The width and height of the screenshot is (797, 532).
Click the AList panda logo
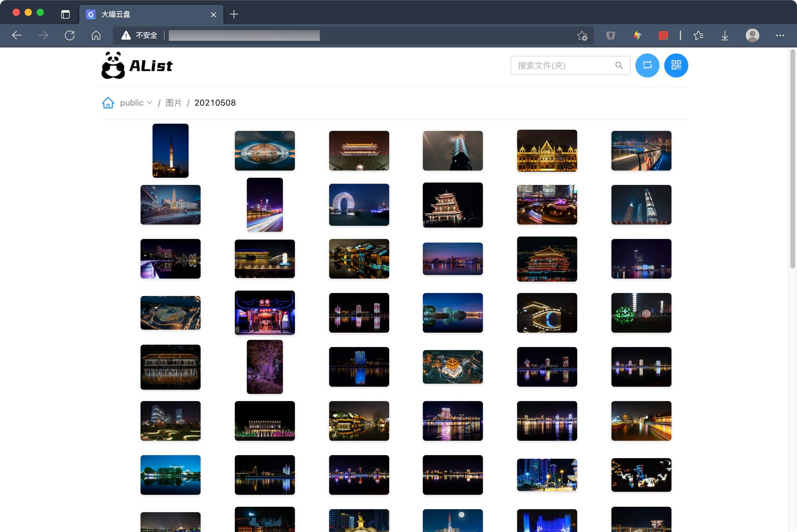click(113, 65)
